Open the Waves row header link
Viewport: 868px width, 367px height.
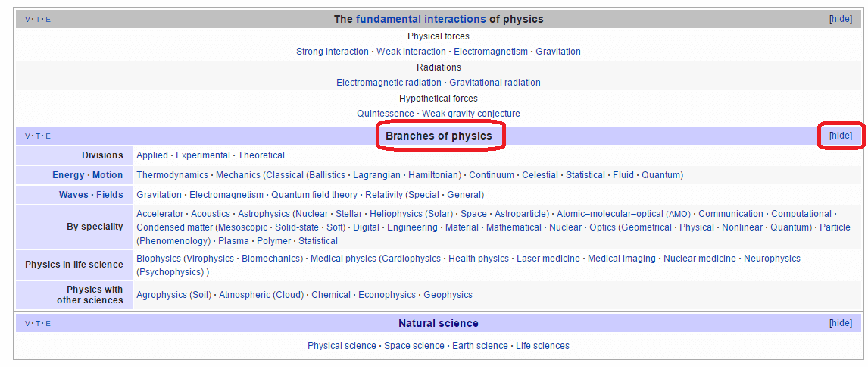73,195
